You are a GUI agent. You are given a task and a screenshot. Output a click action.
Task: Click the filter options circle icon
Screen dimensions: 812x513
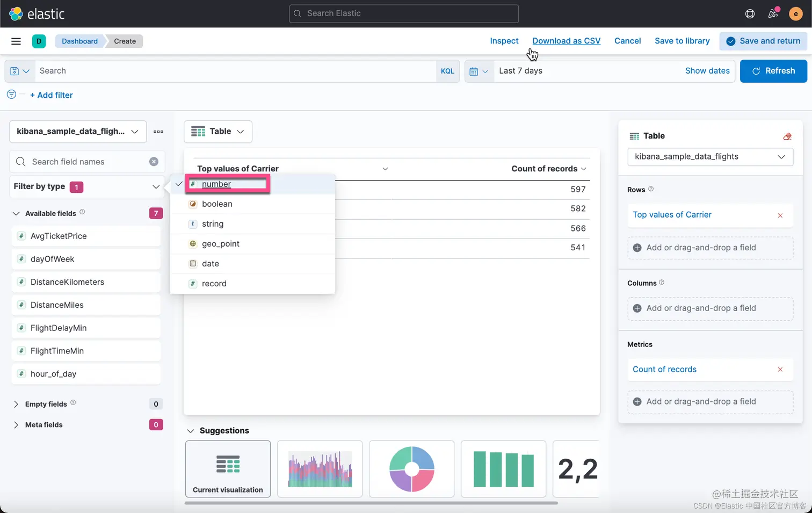pyautogui.click(x=11, y=94)
